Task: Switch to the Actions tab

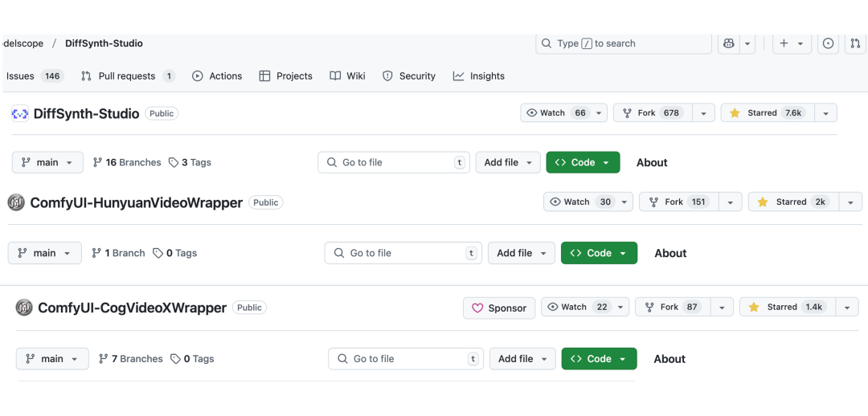Action: (217, 76)
